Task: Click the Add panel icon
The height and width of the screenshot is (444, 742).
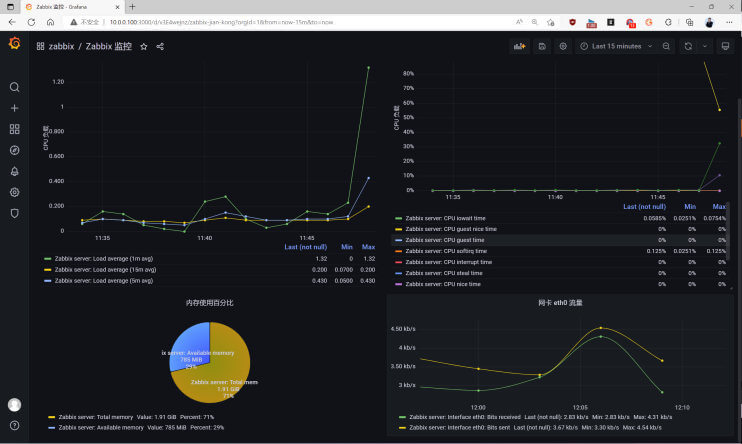Action: (520, 46)
